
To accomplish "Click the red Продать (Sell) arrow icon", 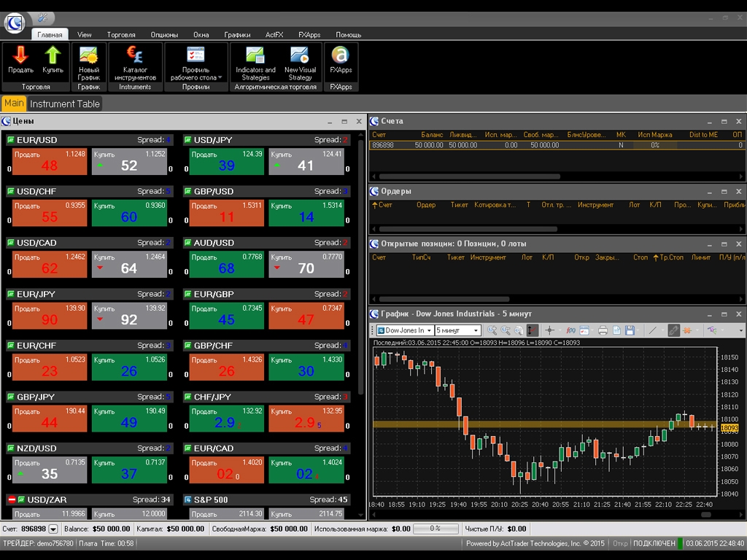I will pos(20,55).
